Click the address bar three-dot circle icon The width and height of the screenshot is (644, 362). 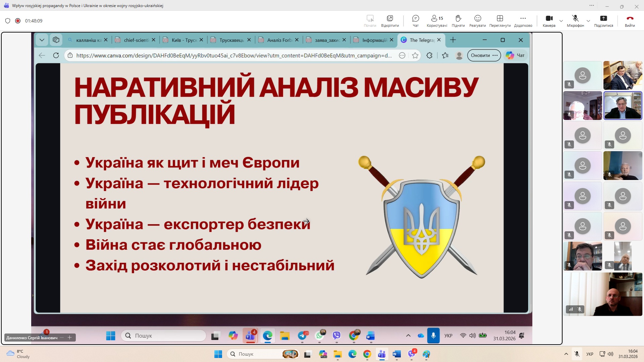[x=402, y=55]
